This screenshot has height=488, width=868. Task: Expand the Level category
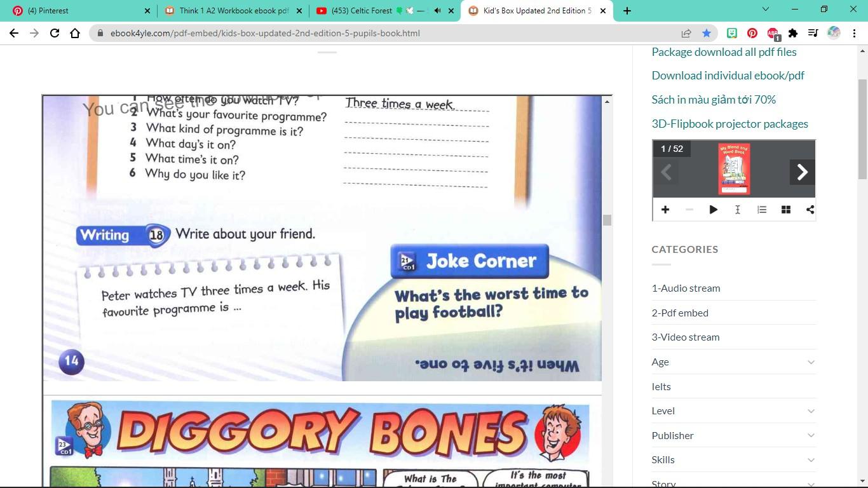pyautogui.click(x=811, y=411)
